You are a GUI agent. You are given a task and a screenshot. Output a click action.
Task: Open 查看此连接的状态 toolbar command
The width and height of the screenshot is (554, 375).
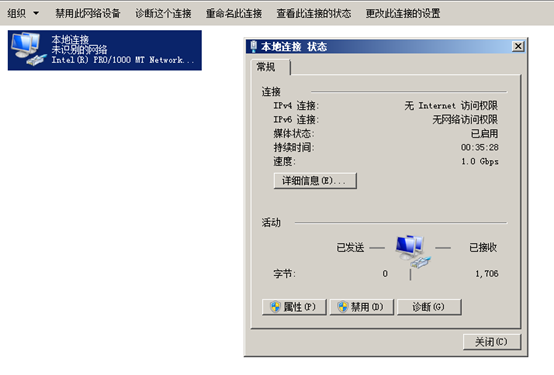click(x=314, y=13)
